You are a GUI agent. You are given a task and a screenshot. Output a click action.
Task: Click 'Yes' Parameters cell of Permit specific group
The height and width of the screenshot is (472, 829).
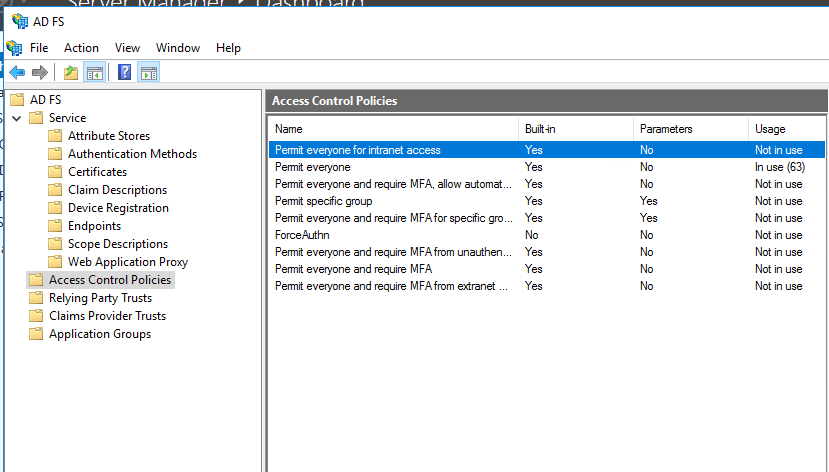pos(648,201)
